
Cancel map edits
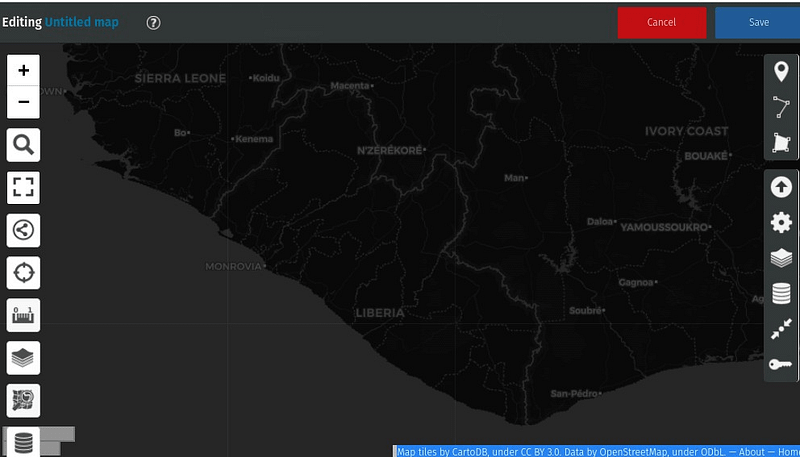coord(662,22)
